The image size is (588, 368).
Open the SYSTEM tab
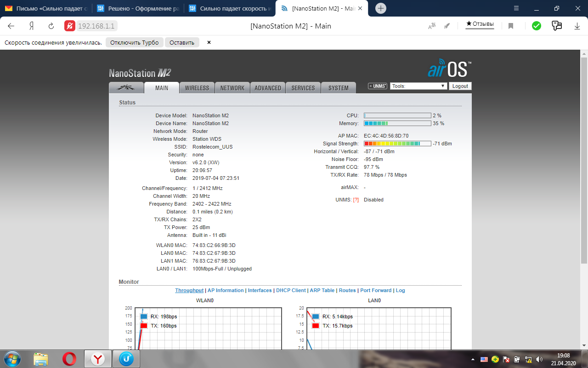tap(339, 87)
